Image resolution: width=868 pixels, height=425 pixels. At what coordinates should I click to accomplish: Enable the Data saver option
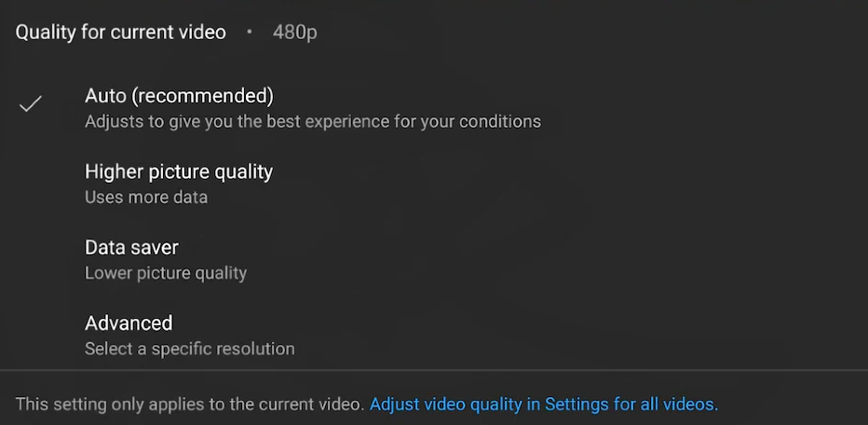click(131, 248)
